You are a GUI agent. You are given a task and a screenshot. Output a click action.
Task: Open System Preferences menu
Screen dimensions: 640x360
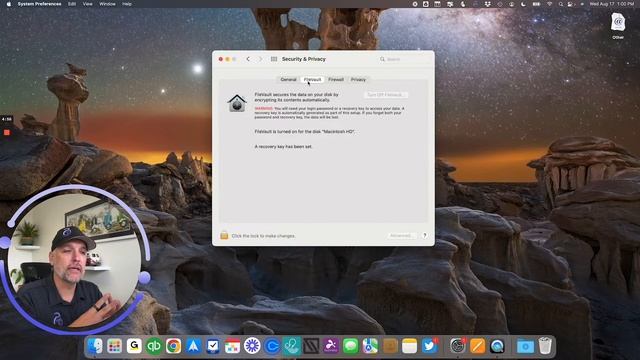tap(39, 4)
